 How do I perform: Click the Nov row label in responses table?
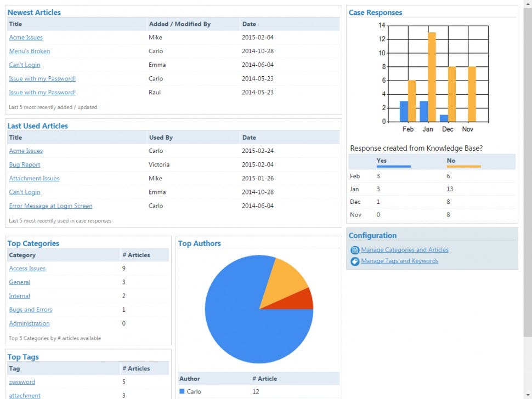[x=355, y=215]
